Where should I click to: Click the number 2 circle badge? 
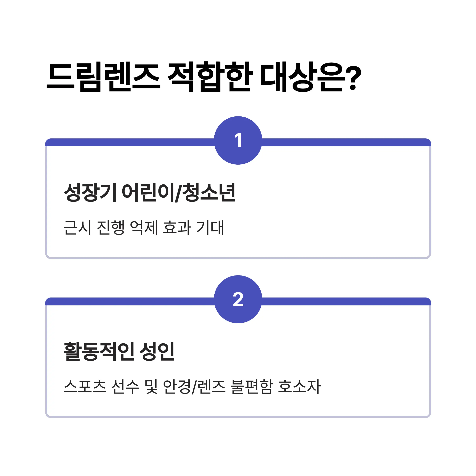pos(238,299)
